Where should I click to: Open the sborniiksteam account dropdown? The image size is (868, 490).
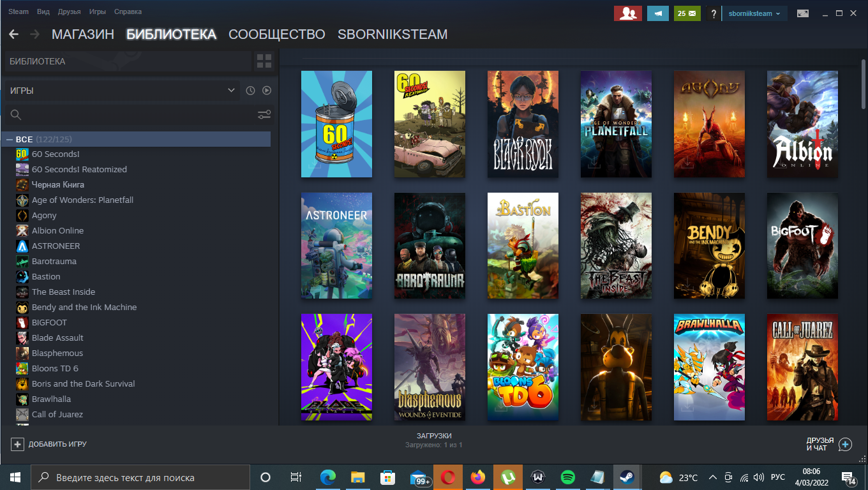pos(754,13)
